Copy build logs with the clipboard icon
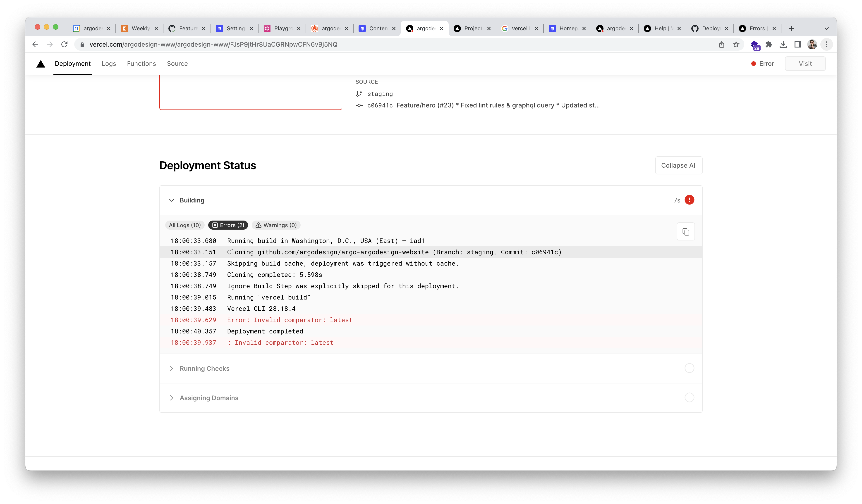Image resolution: width=862 pixels, height=504 pixels. point(685,232)
